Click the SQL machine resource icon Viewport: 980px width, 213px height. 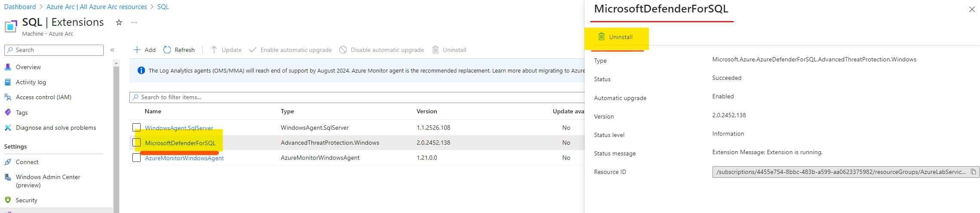11,26
